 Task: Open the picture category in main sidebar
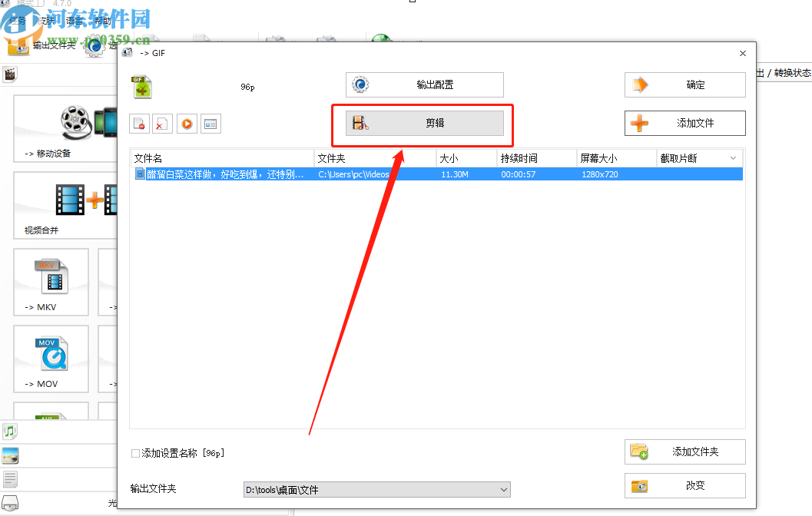[10, 455]
